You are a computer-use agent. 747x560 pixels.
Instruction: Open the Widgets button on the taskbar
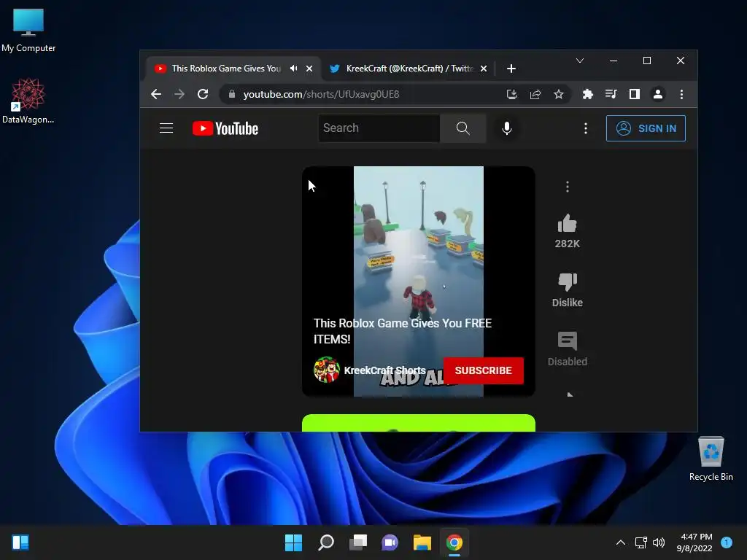pos(20,542)
